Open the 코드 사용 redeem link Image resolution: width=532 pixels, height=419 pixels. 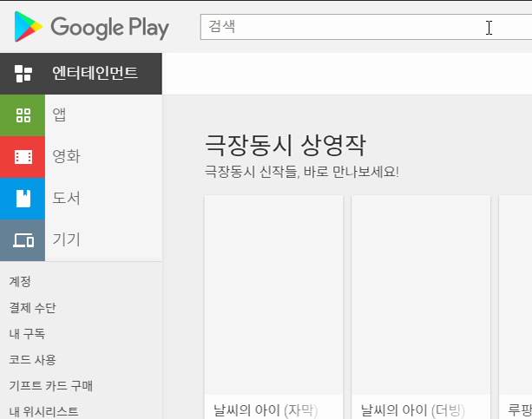pos(33,360)
